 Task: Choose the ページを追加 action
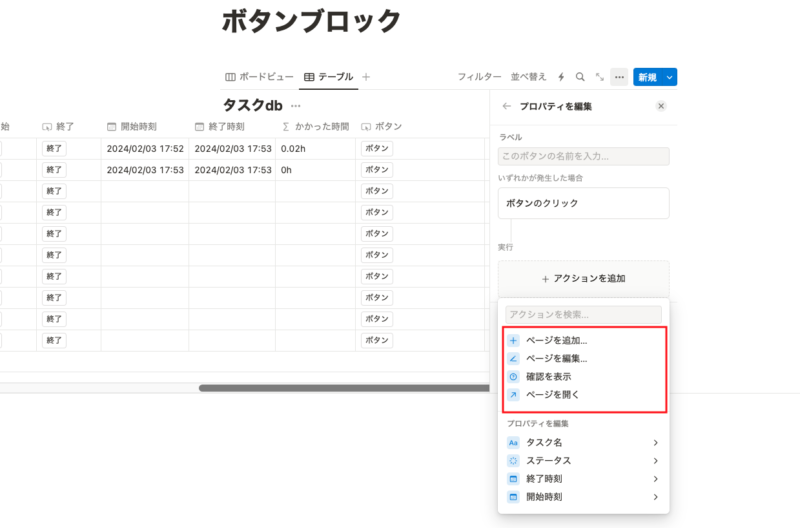[584, 340]
